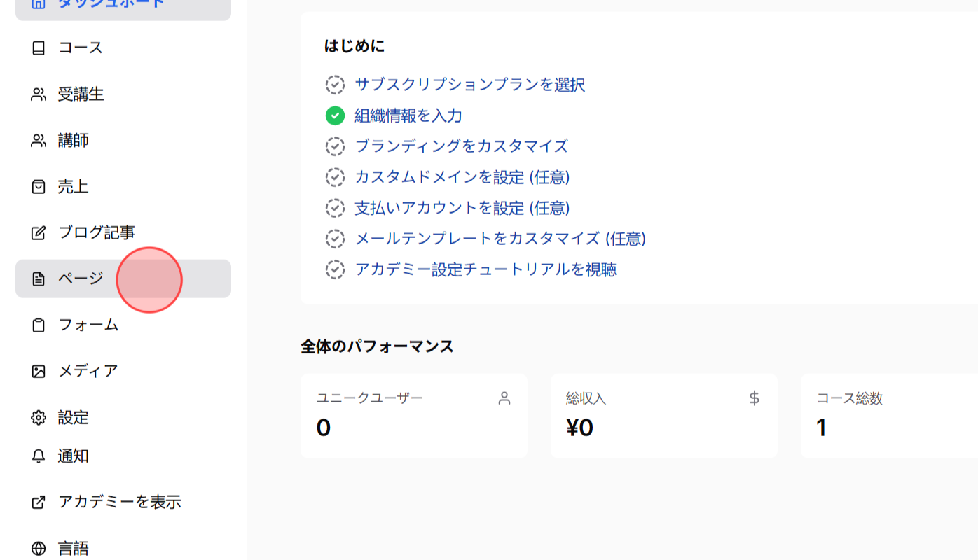The height and width of the screenshot is (560, 978).
Task: Open 受講生 via the students icon
Action: tap(39, 94)
